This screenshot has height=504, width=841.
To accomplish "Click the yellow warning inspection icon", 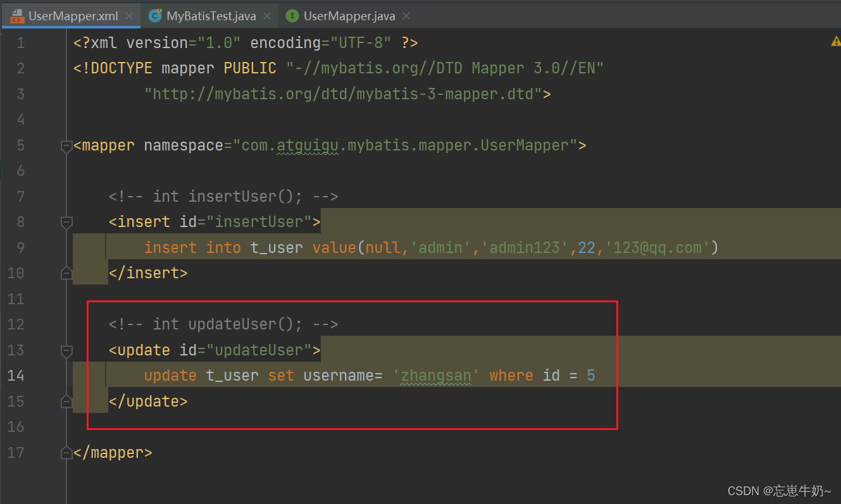I will [835, 42].
